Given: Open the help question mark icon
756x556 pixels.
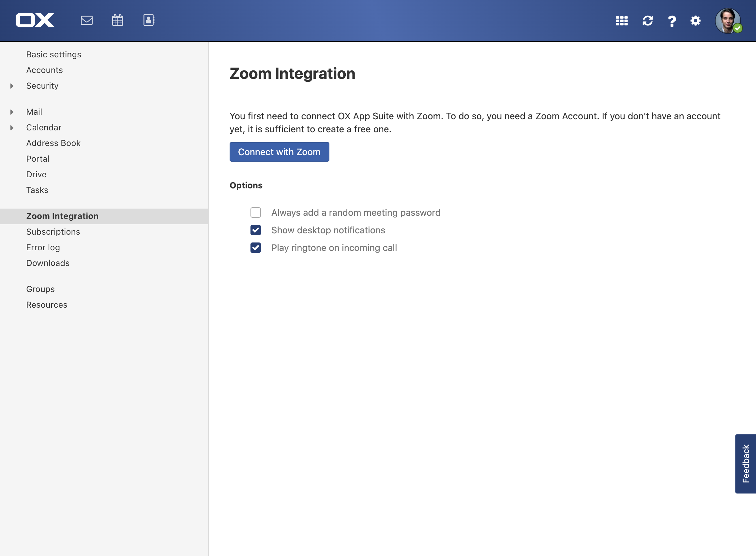Looking at the screenshot, I should [672, 21].
